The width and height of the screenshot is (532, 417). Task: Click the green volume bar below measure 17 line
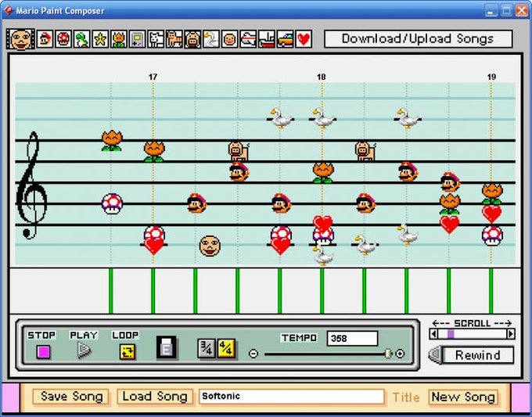tap(153, 291)
